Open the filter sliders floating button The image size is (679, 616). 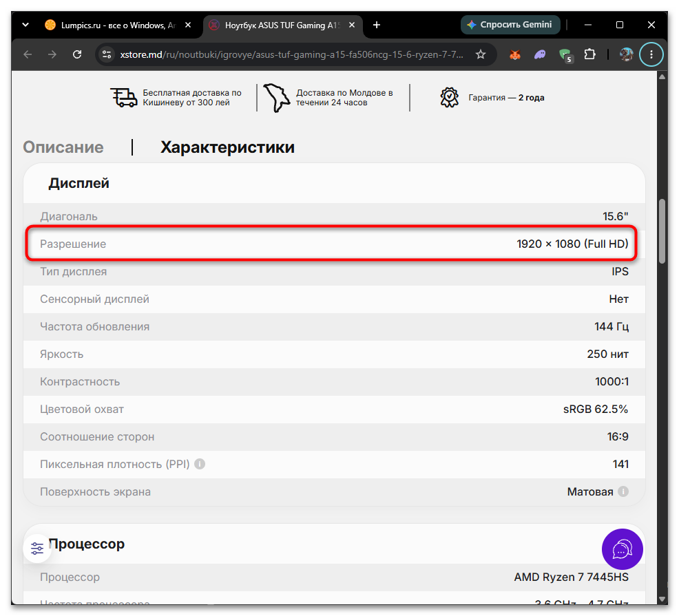point(37,549)
